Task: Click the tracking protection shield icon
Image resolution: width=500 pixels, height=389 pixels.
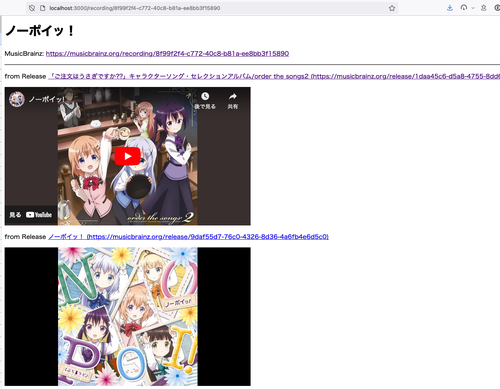Action: pyautogui.click(x=32, y=8)
